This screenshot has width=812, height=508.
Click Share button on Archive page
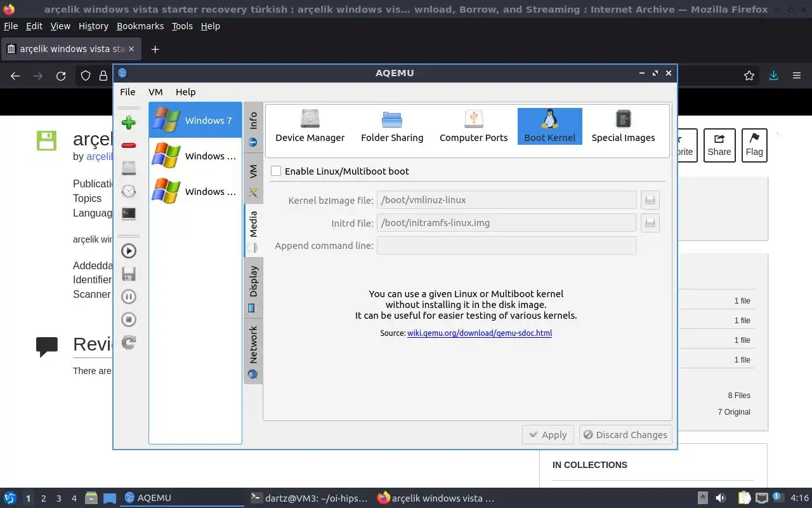719,145
